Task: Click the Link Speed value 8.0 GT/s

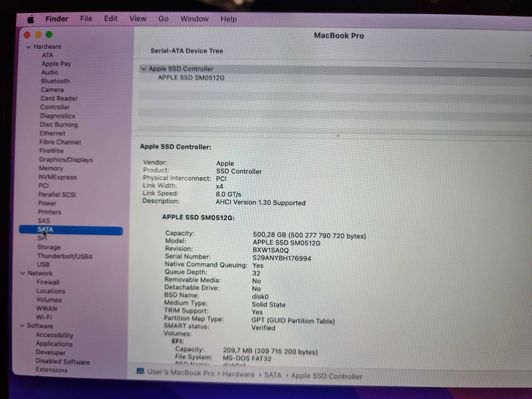Action: pos(228,194)
